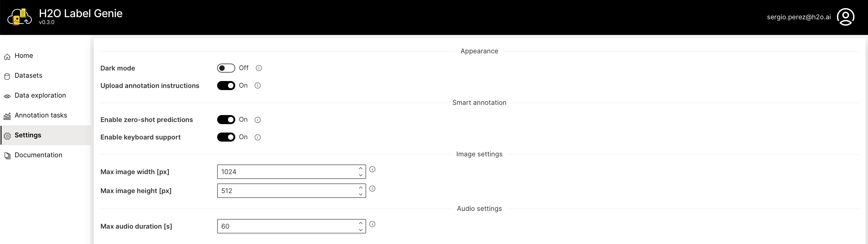The width and height of the screenshot is (868, 244).
Task: Show info for Enable zero-shot predictions
Action: [258, 120]
